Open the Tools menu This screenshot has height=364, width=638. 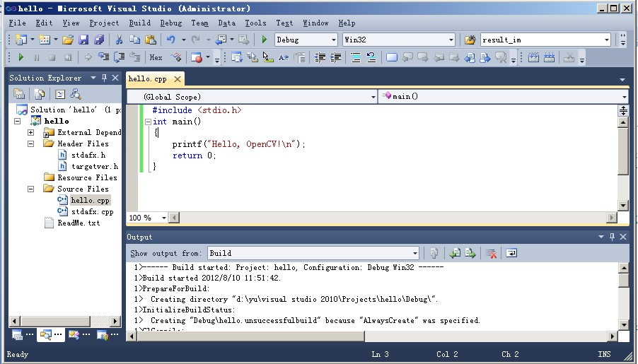pos(255,23)
